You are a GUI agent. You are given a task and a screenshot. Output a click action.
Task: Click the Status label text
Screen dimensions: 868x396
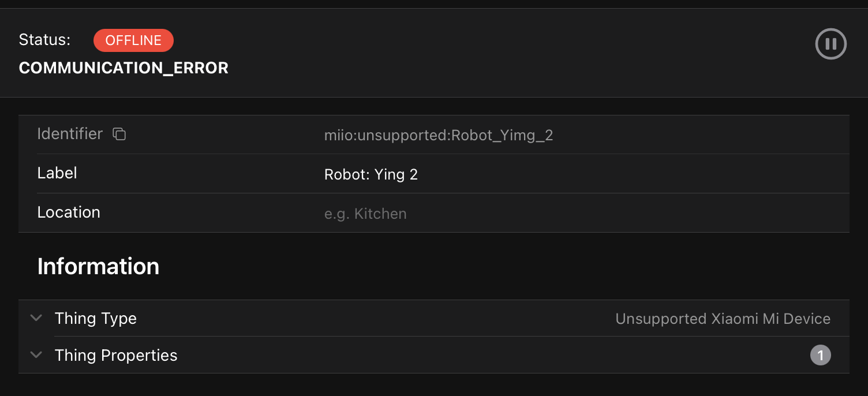(44, 40)
